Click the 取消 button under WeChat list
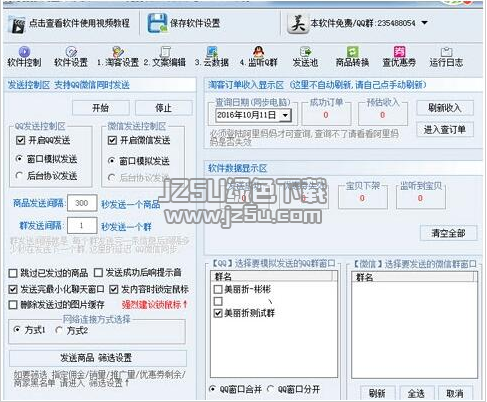Viewport: 487px width, 402px height. click(455, 393)
